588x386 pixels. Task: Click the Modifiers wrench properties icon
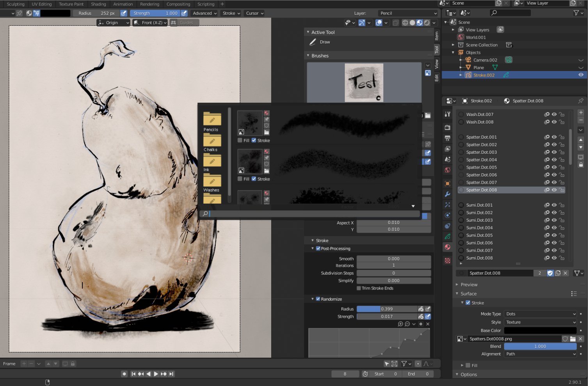[448, 194]
